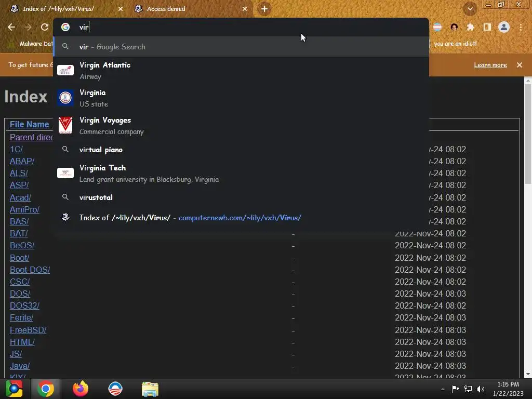Image resolution: width=532 pixels, height=399 pixels.
Task: Close the Index of /~lily/vxh/Virus/ tab
Action: 121,9
